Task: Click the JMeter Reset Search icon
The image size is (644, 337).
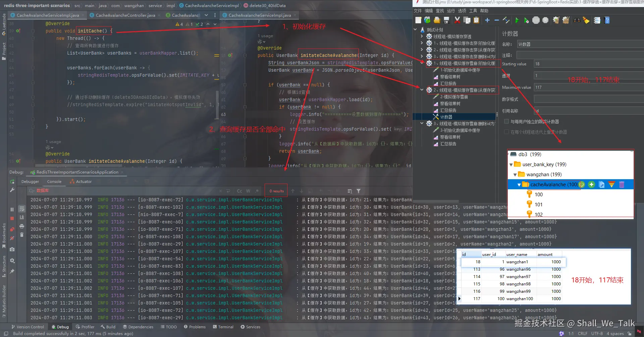Action: point(586,20)
